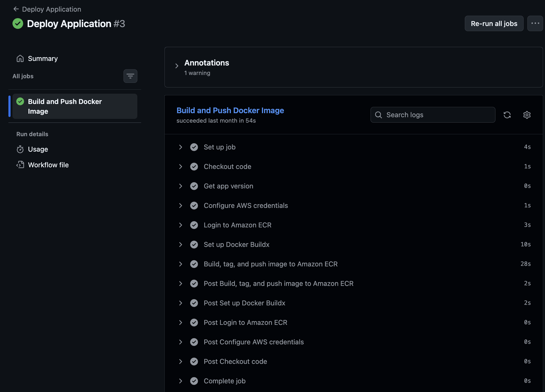Click the 'Run details' label

32,134
